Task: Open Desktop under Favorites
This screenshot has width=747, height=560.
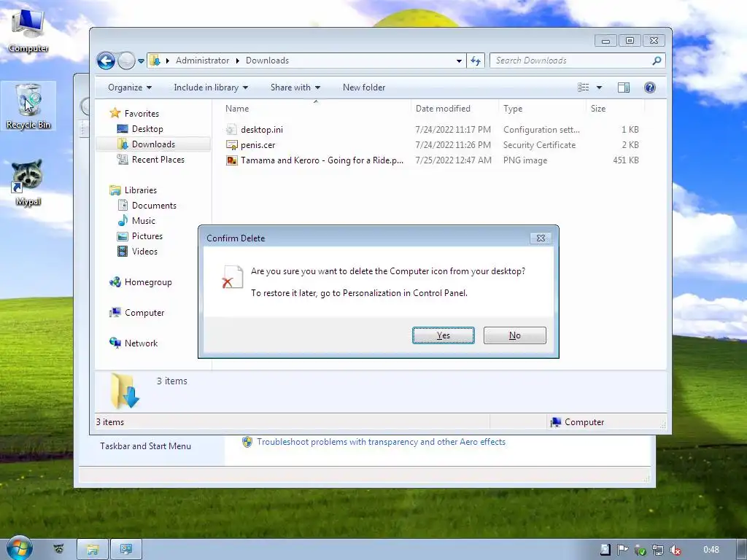Action: (x=147, y=128)
